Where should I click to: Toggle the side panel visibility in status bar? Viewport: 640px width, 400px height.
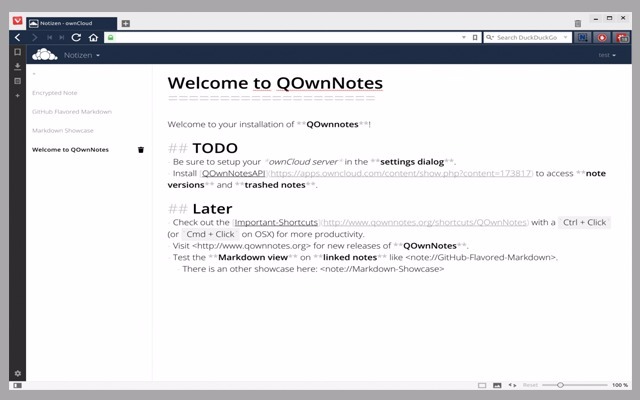point(18,385)
